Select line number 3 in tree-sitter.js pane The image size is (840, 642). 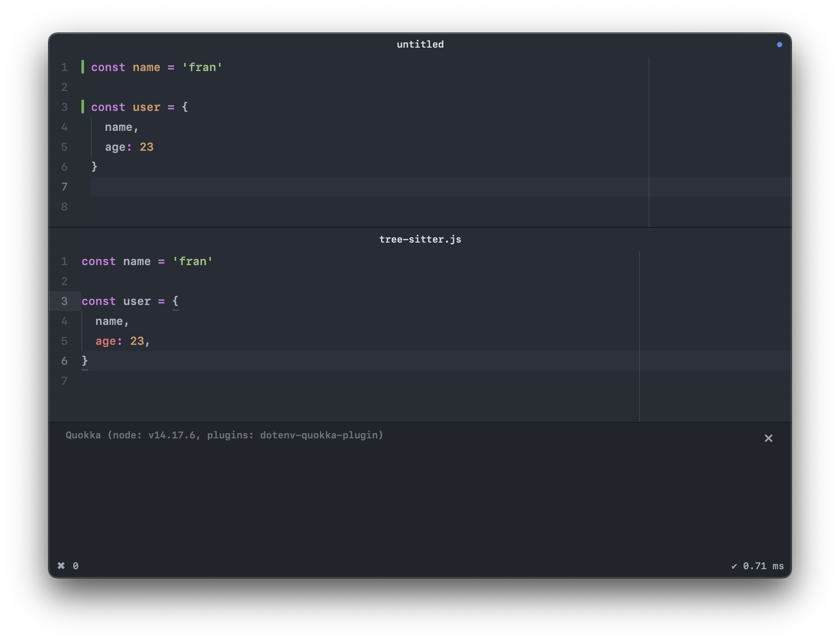[x=65, y=301]
